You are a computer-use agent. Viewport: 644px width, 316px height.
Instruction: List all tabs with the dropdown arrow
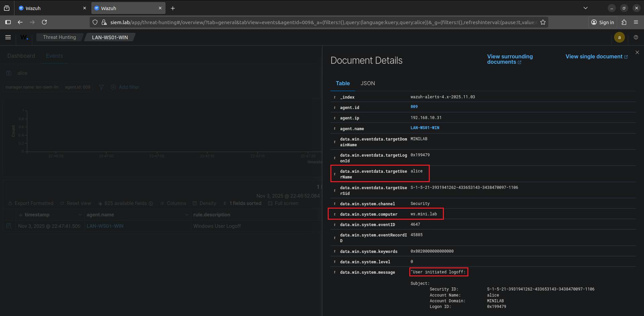[586, 8]
